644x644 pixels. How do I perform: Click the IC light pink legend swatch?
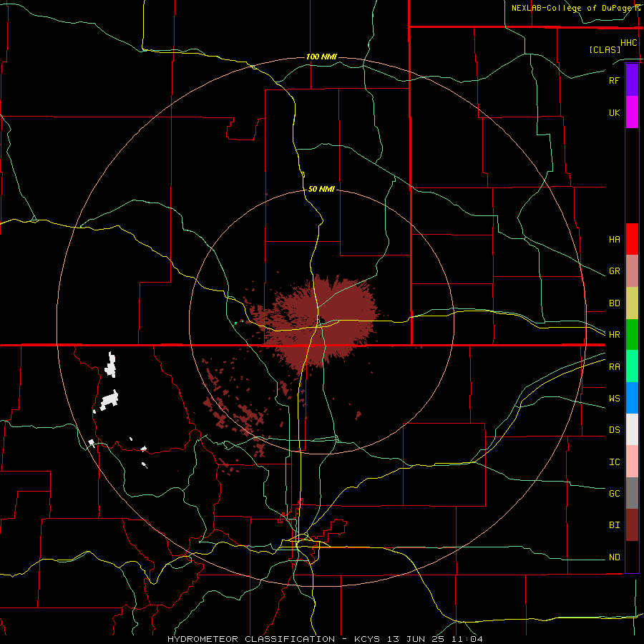pos(632,462)
